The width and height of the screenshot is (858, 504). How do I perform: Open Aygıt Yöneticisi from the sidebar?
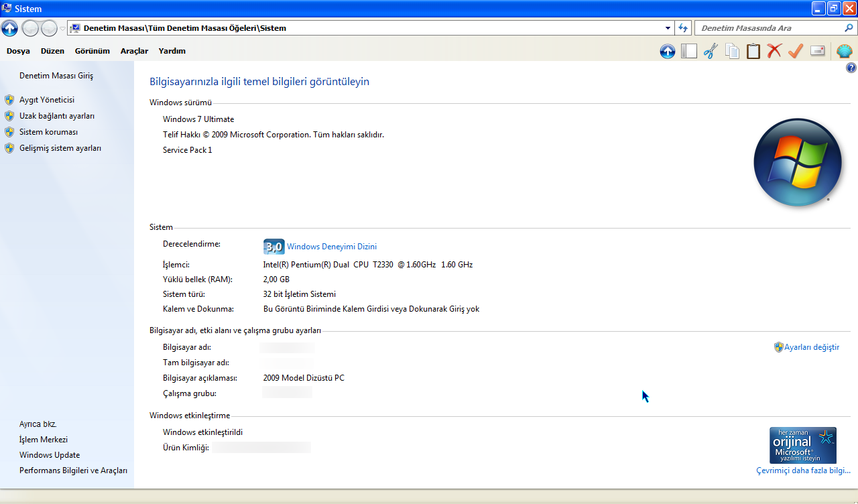(x=47, y=100)
